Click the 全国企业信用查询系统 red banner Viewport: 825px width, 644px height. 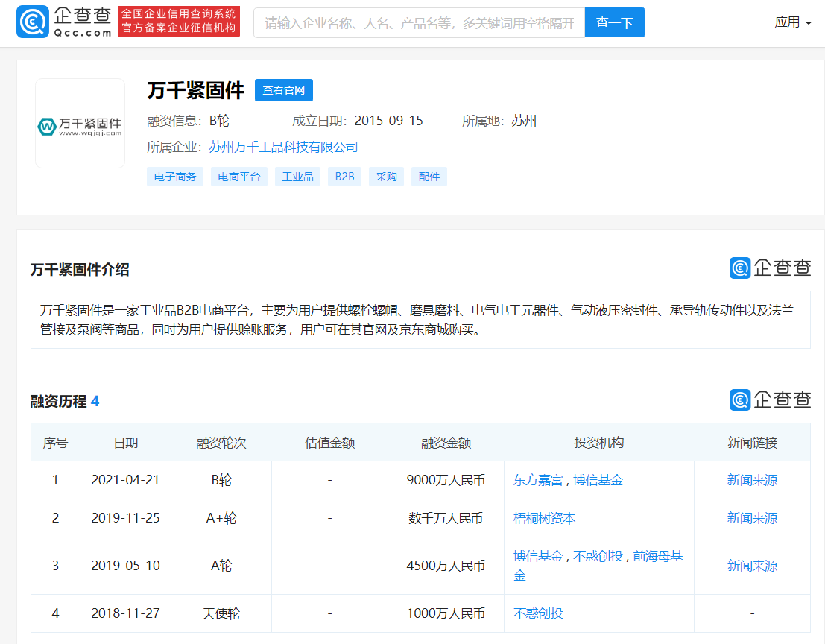tap(179, 21)
